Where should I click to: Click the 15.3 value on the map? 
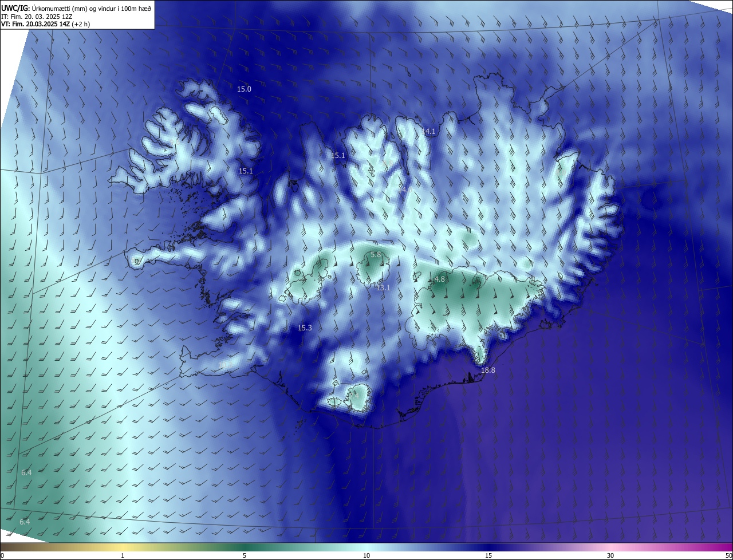[305, 328]
